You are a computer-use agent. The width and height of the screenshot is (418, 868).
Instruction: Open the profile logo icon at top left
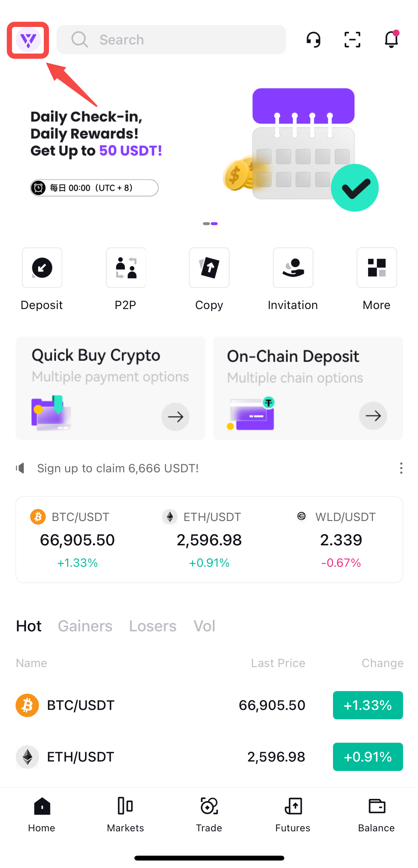(x=28, y=40)
